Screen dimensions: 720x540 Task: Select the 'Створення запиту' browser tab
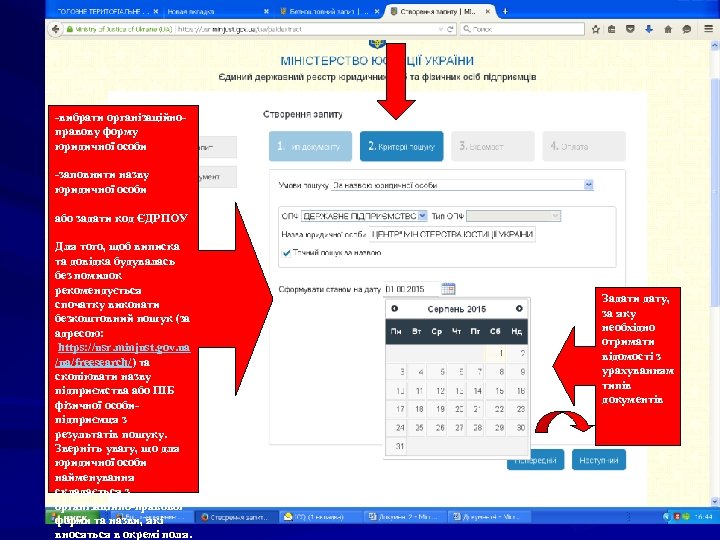click(x=440, y=11)
